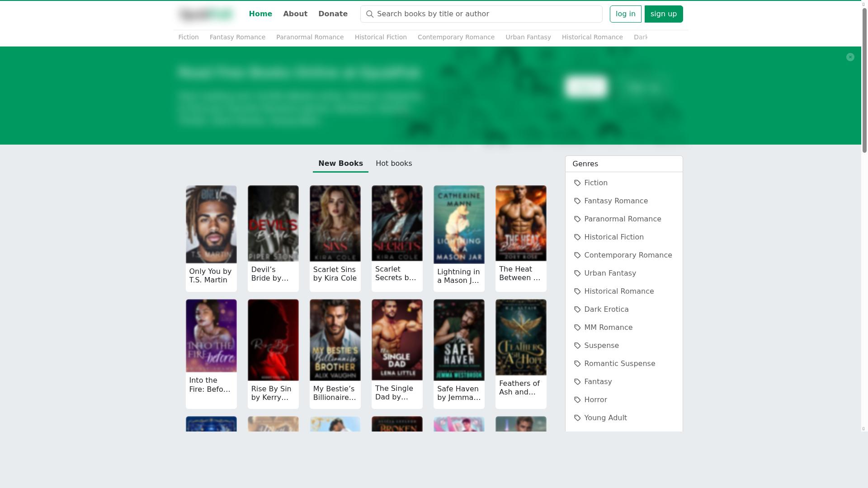
Task: Click tag icon beside Dark Erotica genre
Action: pyautogui.click(x=577, y=310)
